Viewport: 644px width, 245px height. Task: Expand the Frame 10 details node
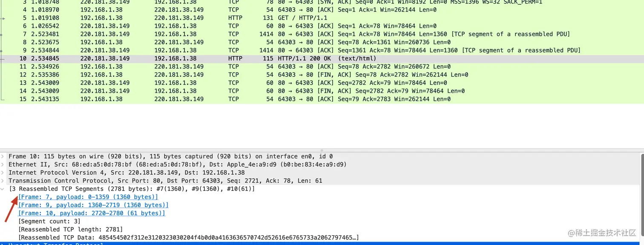(3, 156)
